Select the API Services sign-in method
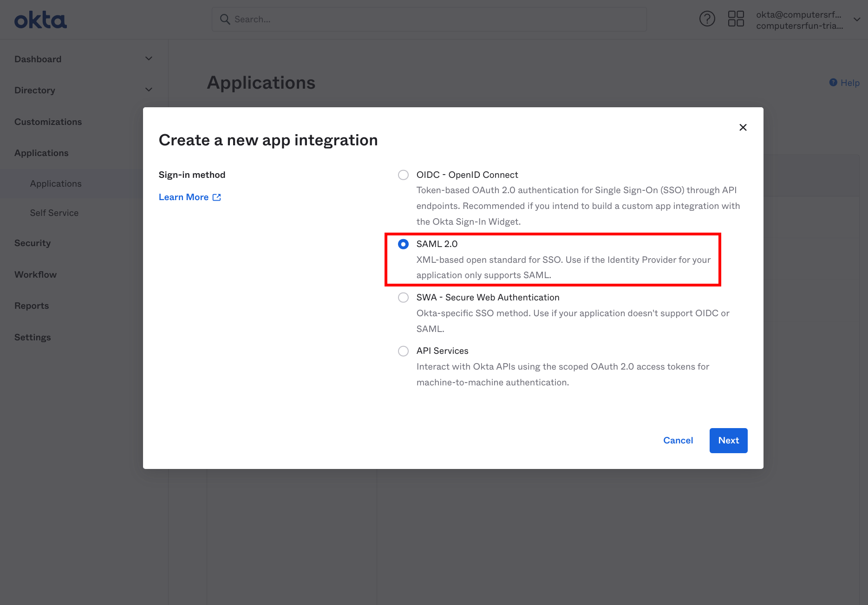The width and height of the screenshot is (868, 605). tap(403, 351)
